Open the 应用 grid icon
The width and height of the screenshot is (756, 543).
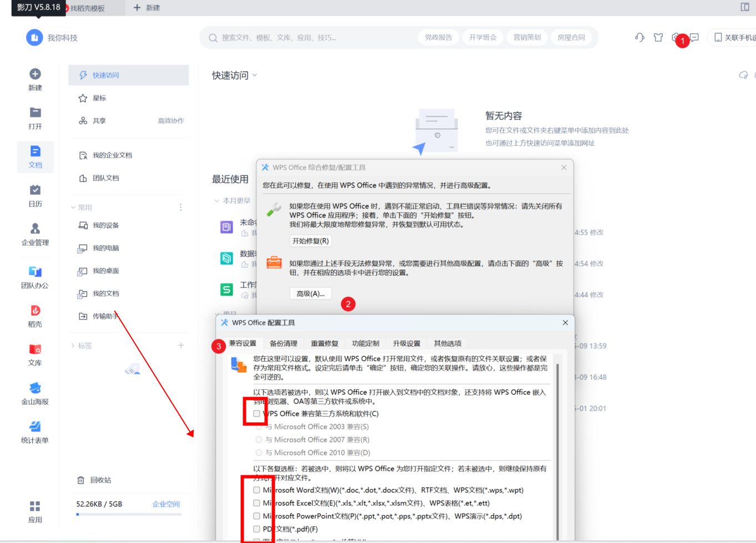pyautogui.click(x=35, y=506)
